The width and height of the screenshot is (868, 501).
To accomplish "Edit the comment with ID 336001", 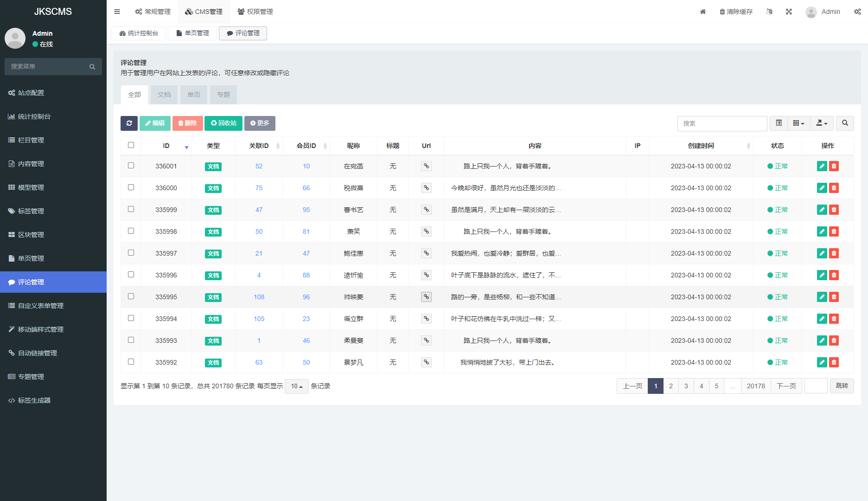I will click(822, 166).
